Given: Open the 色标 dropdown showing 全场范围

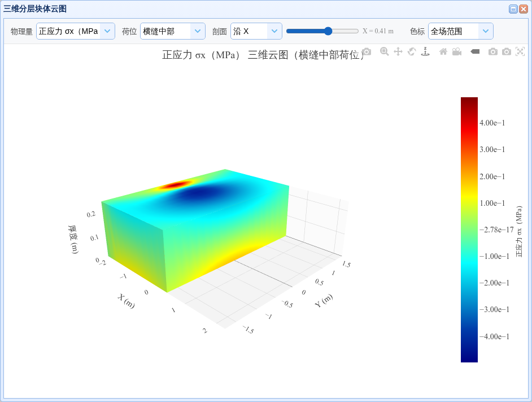Looking at the screenshot, I should coord(461,31).
